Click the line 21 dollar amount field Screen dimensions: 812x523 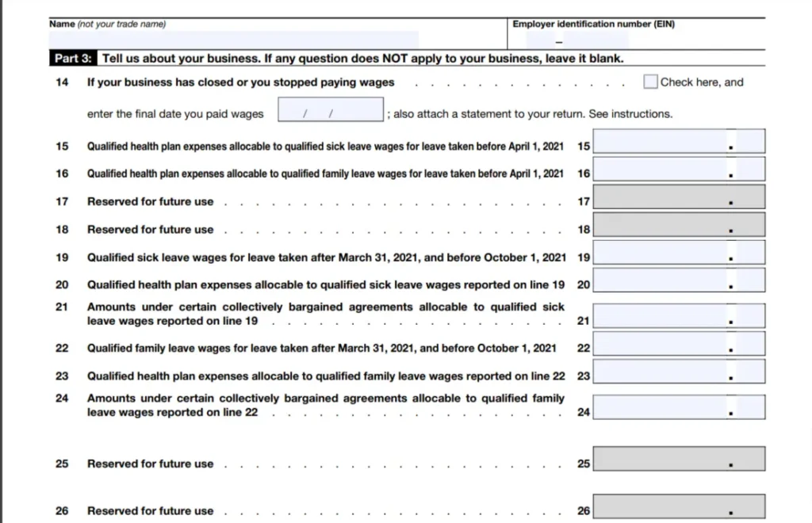tap(660, 315)
